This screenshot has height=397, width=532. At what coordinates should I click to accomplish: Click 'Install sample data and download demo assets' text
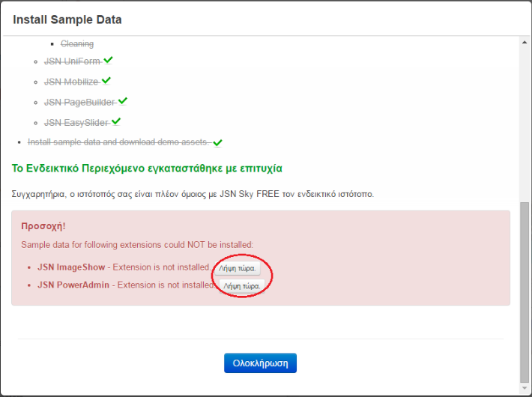(118, 142)
